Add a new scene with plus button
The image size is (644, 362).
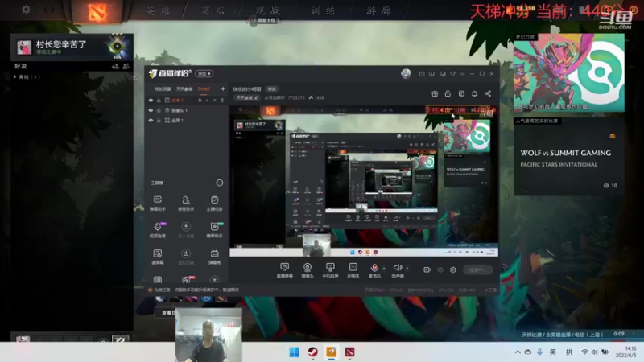[x=223, y=89]
